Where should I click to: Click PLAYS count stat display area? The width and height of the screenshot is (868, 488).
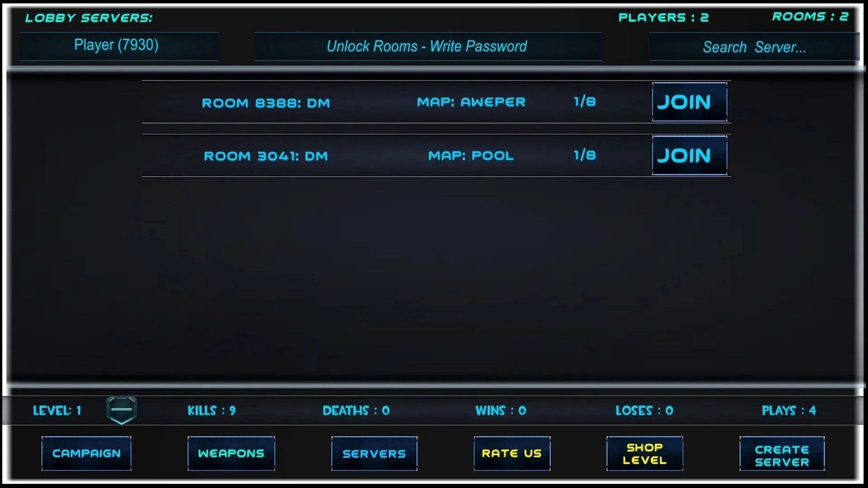coord(789,410)
